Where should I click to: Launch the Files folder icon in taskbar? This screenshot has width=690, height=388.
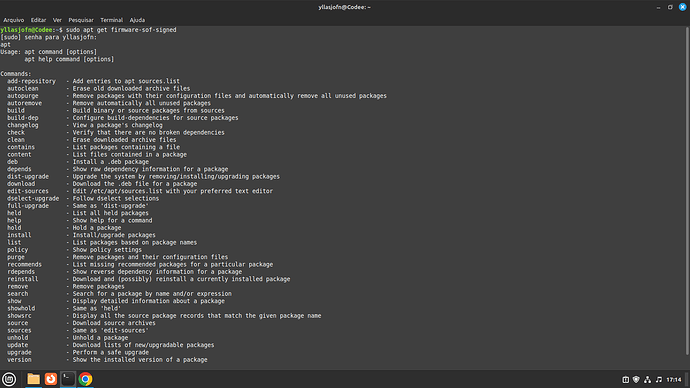tap(33, 379)
